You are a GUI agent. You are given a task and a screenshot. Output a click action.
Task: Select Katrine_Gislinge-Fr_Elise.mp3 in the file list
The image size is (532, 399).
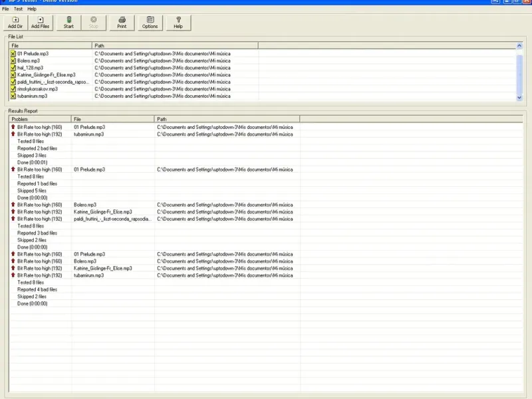point(47,75)
